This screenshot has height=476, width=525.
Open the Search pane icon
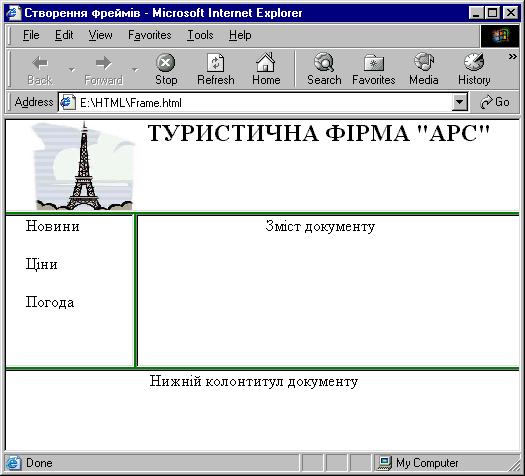(324, 62)
